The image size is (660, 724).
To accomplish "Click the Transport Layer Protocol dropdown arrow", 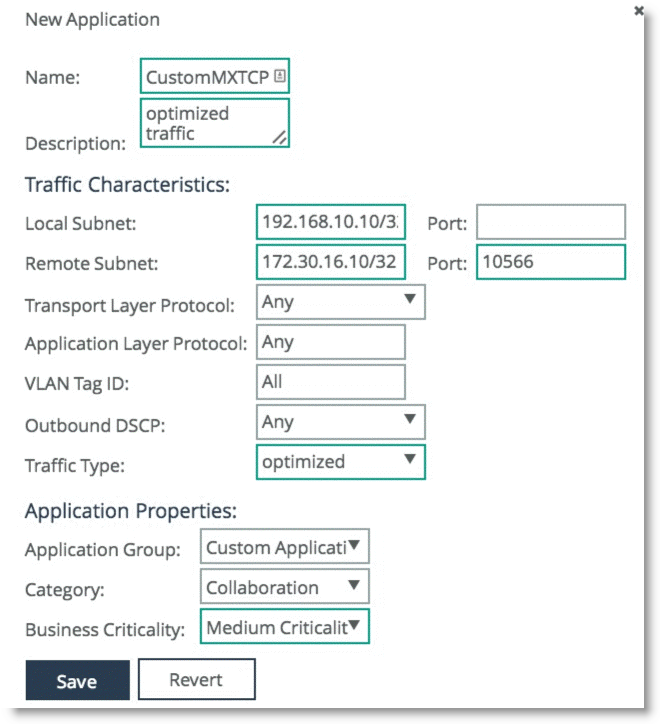I will 410,299.
